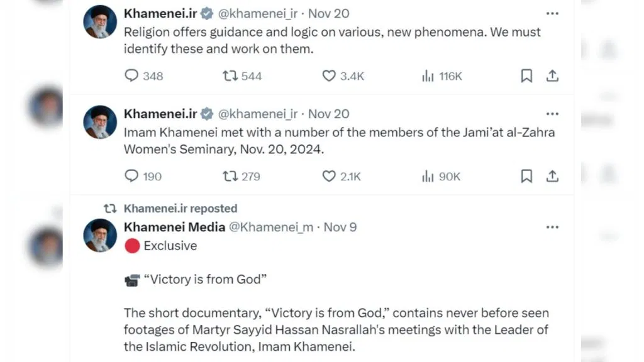
Task: View analytics showing 116K views
Action: [x=428, y=76]
